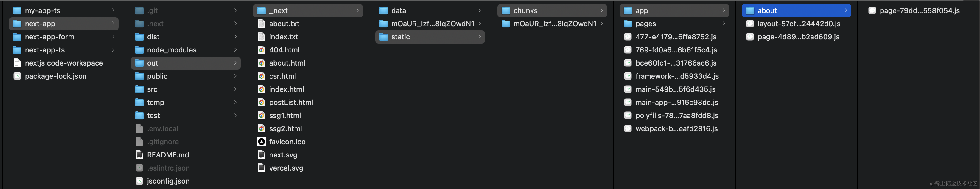
Task: Expand the next-app-form folder chevron
Action: click(113, 37)
